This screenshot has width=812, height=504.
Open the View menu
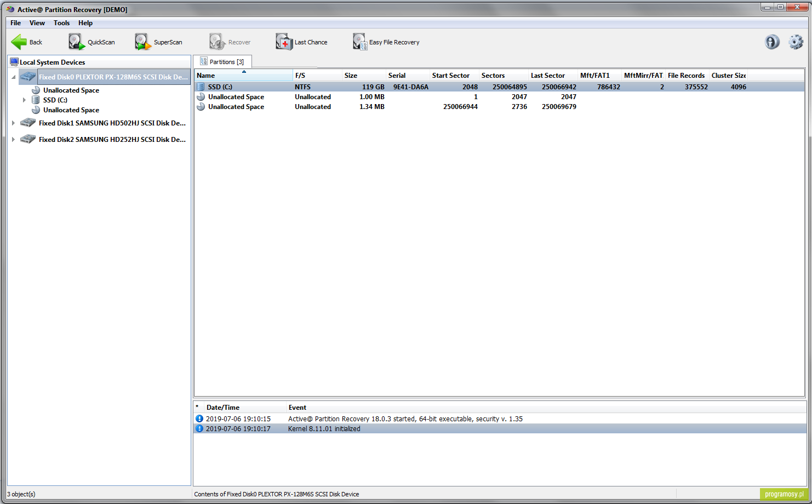click(x=37, y=23)
